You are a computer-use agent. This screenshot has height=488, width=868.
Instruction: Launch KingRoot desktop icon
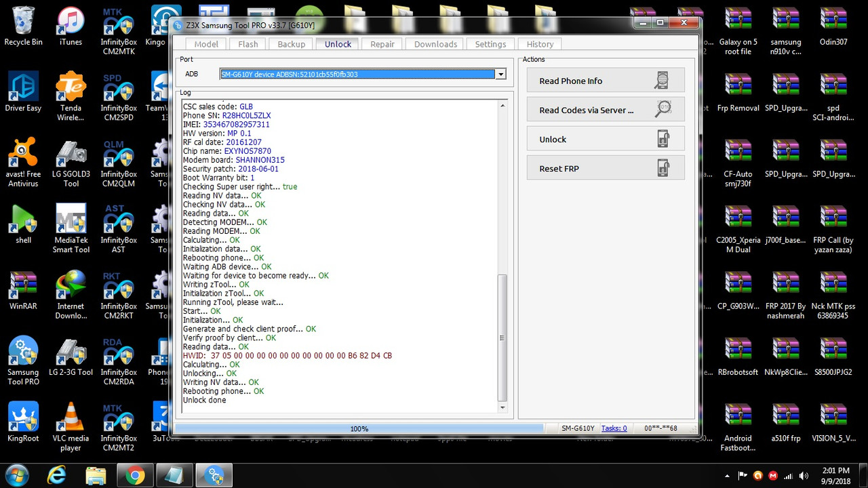(x=23, y=423)
